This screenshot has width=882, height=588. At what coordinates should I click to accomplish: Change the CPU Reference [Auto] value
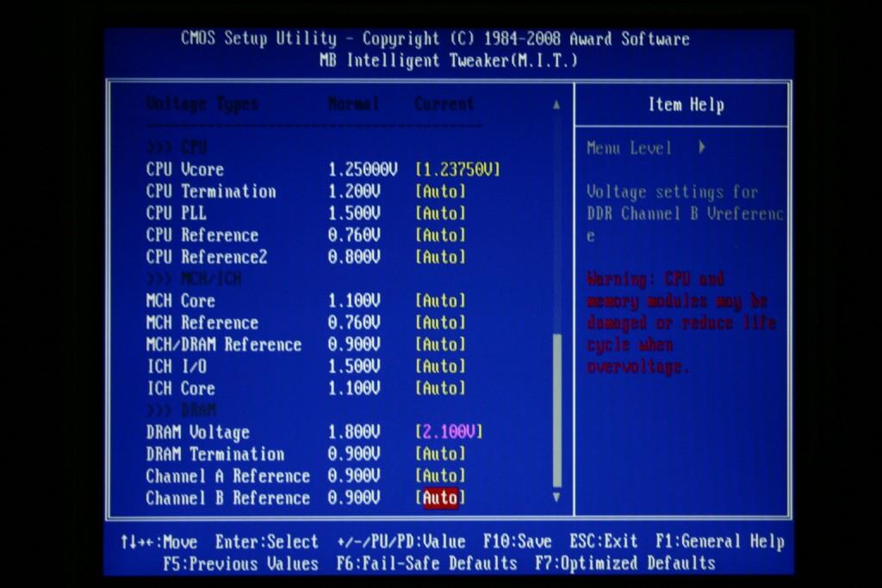point(440,236)
